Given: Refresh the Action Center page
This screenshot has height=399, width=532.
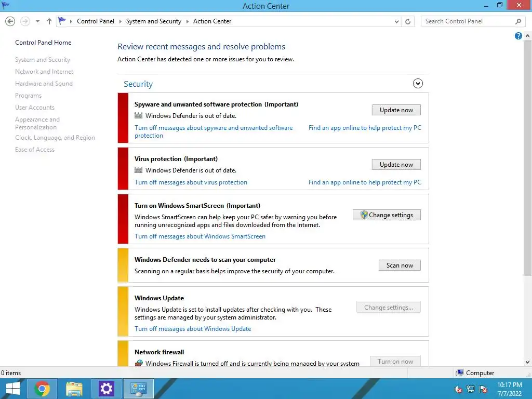Looking at the screenshot, I should (408, 21).
